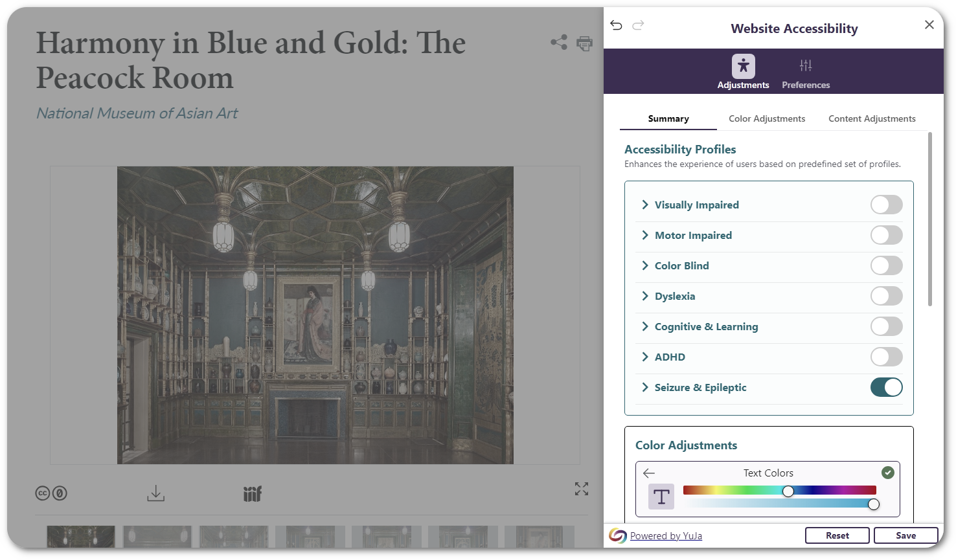Click the redo arrow in accessibility panel
Screen dimensions: 956x560
(638, 25)
